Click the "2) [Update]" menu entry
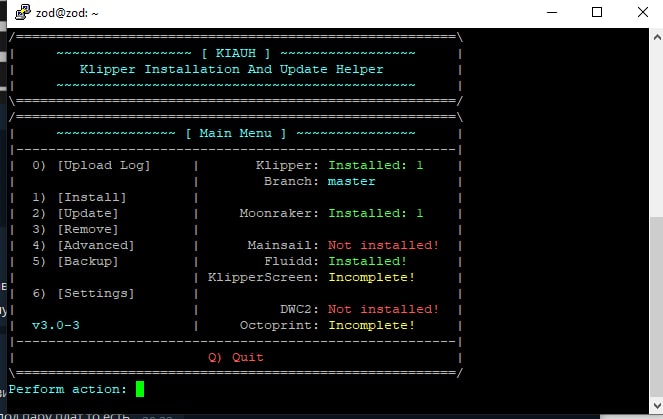 (x=75, y=213)
